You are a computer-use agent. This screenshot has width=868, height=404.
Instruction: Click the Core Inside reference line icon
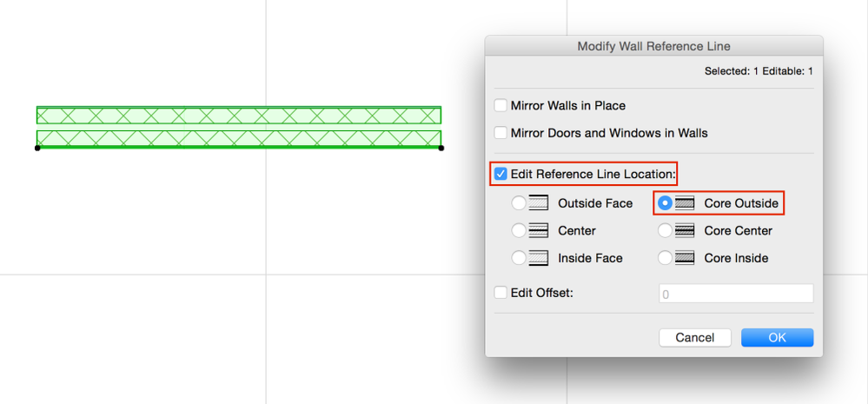click(685, 258)
